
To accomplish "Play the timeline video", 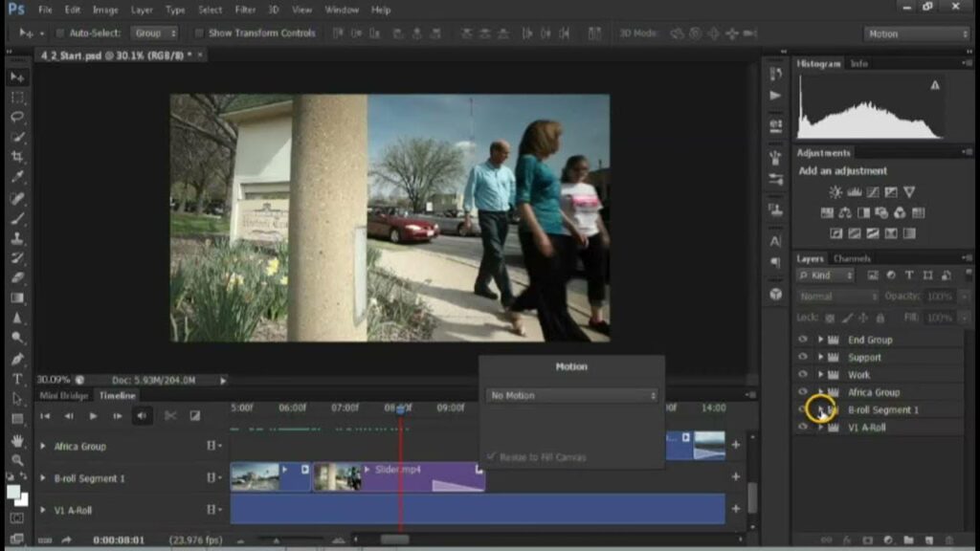I will pyautogui.click(x=93, y=416).
